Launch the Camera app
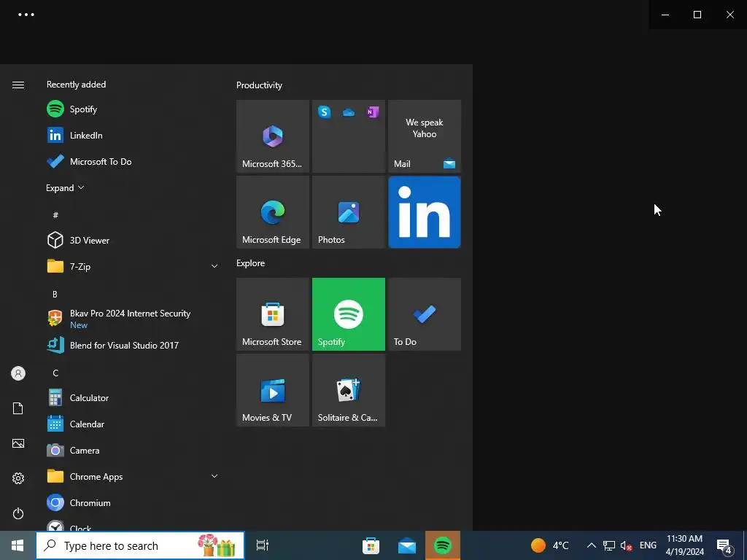Screen dimensions: 747x560 (132, 450)
